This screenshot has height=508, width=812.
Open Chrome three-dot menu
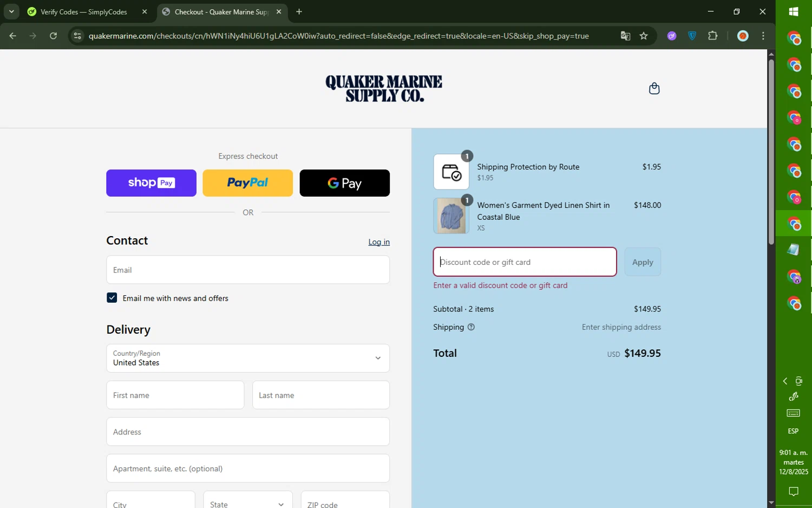pyautogui.click(x=763, y=36)
